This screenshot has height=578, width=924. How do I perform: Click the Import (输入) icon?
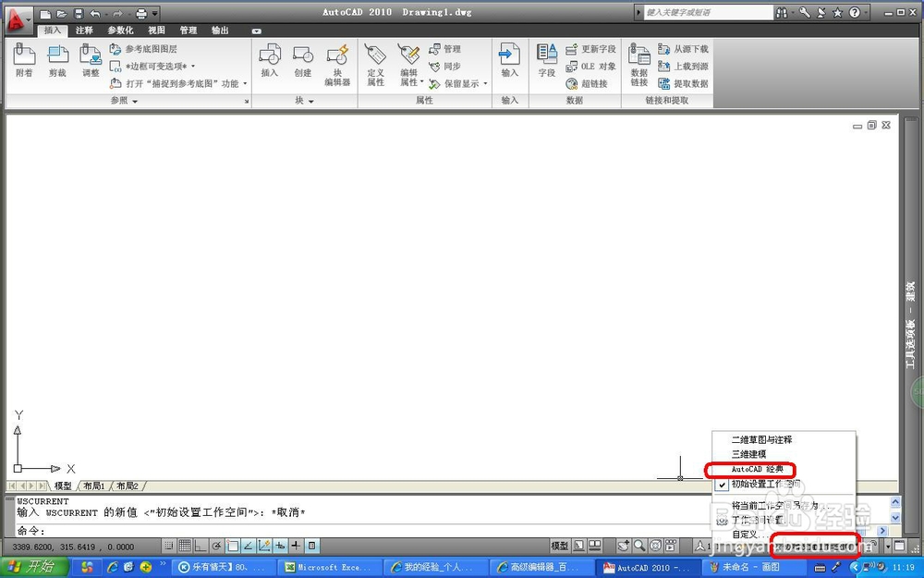tap(509, 60)
